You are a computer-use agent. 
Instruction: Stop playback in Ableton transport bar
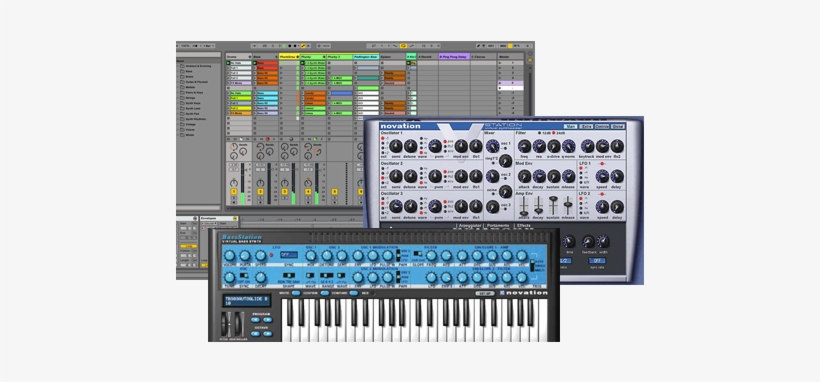click(289, 46)
